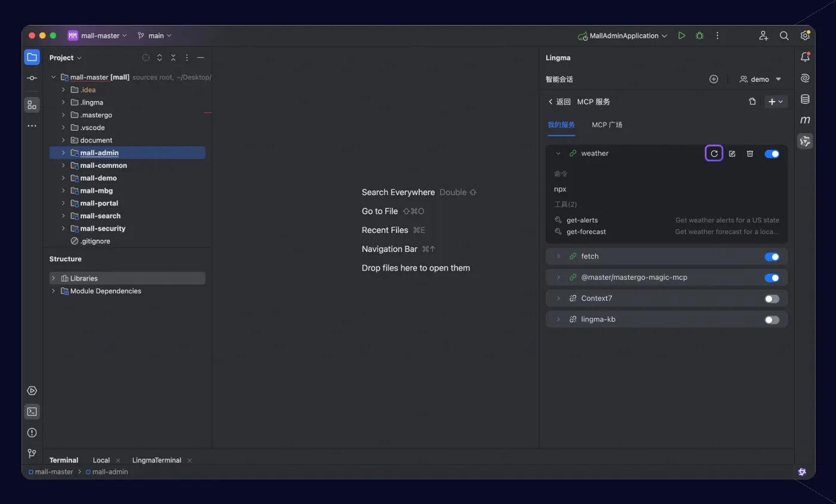The image size is (836, 504).
Task: Select the get-forecast tool entry
Action: [666, 232]
